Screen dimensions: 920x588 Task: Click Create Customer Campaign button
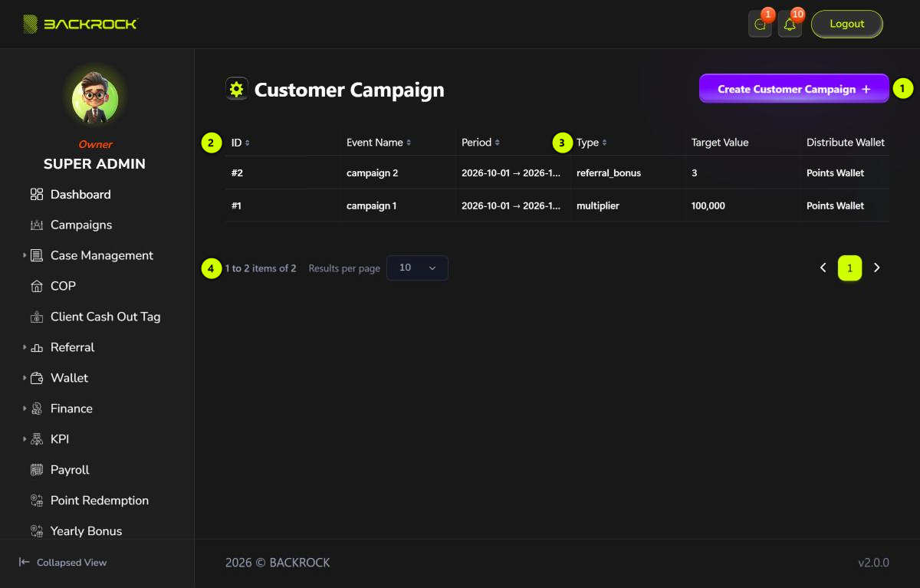tap(794, 89)
